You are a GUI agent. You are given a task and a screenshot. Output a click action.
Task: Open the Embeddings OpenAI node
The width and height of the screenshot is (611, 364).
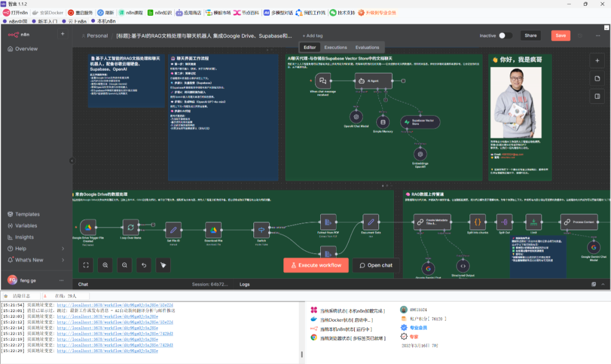click(420, 154)
